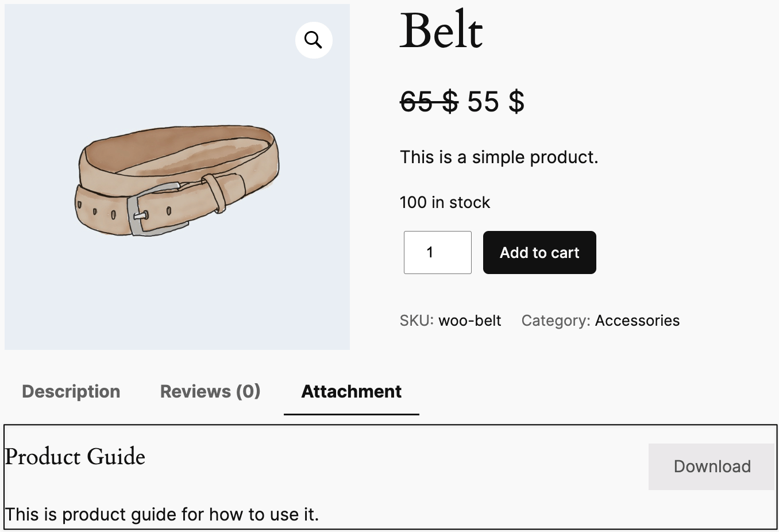Click the crossed-out original price 65 $
Image resolution: width=779 pixels, height=532 pixels.
(427, 102)
